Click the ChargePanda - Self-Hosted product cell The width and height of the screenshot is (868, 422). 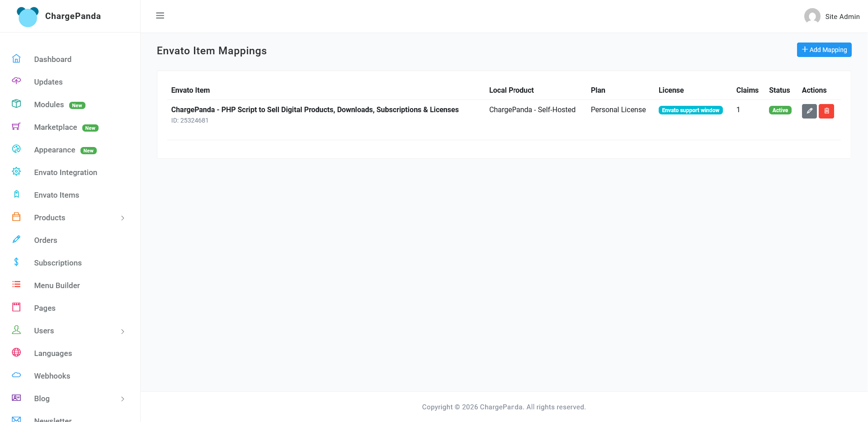[x=532, y=109]
